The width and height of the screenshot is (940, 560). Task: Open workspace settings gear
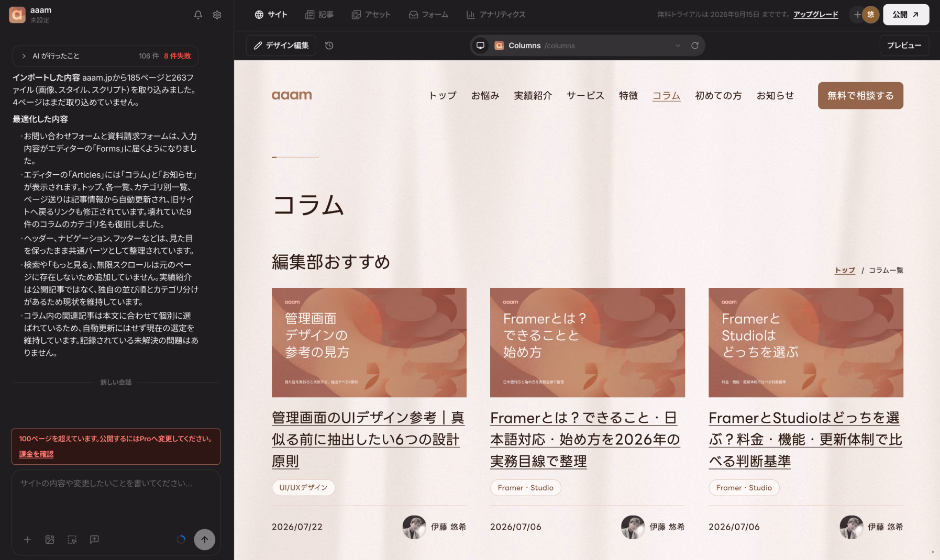(217, 15)
